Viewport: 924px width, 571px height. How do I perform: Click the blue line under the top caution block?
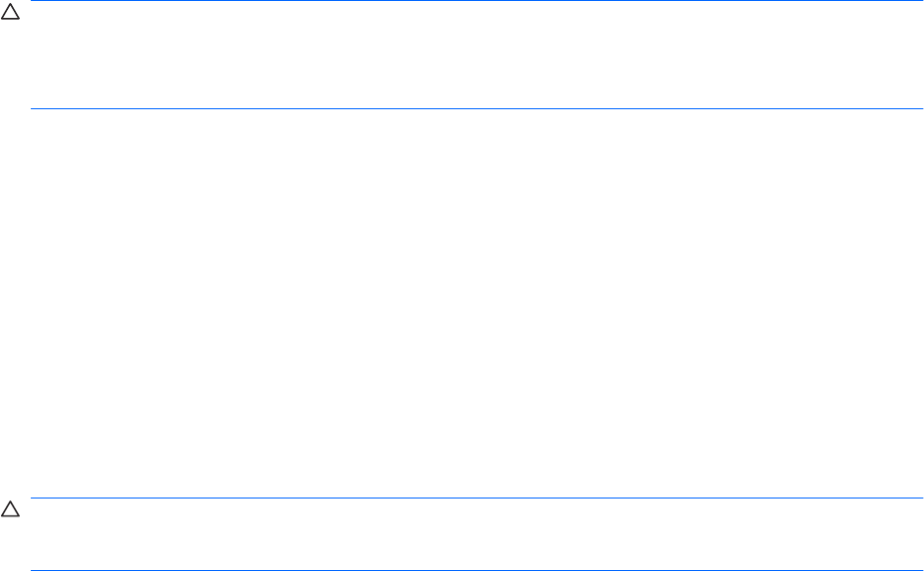click(476, 108)
